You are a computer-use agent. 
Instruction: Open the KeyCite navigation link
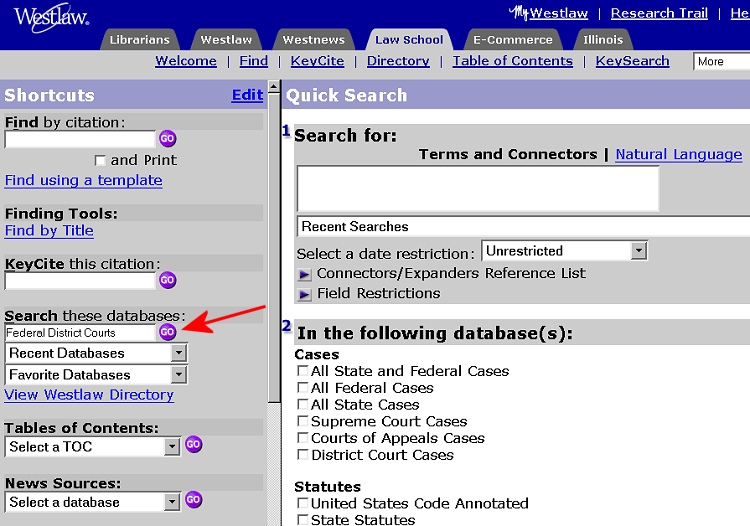(317, 61)
